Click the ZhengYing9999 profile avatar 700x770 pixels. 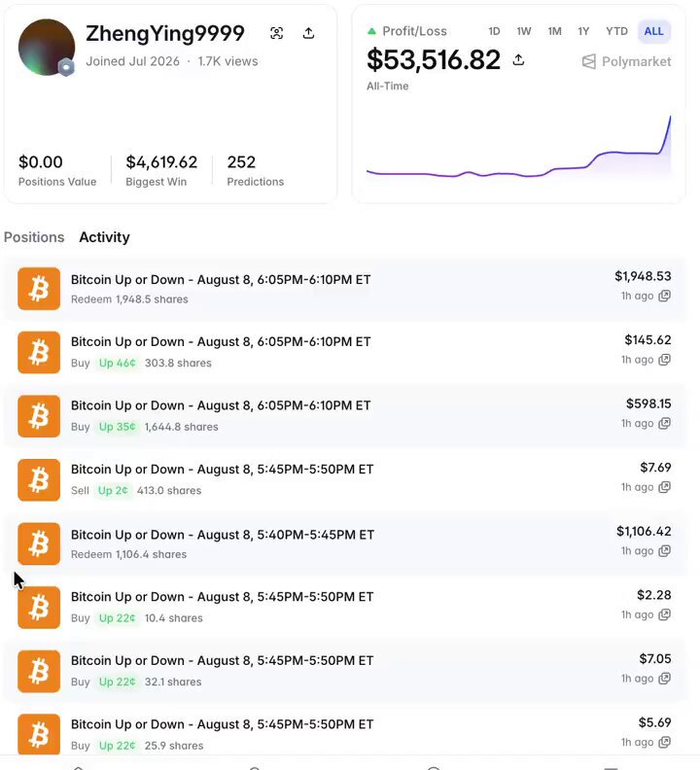47,47
